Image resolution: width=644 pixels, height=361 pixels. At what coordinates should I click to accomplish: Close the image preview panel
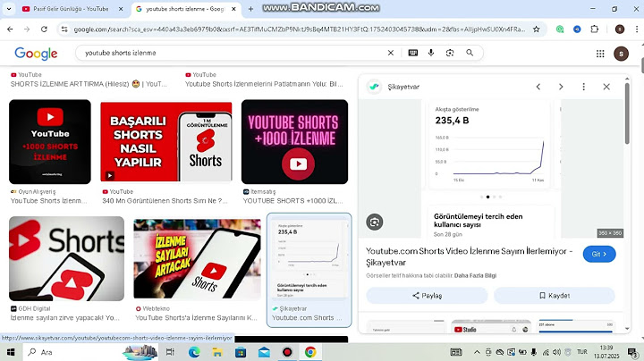pyautogui.click(x=606, y=87)
